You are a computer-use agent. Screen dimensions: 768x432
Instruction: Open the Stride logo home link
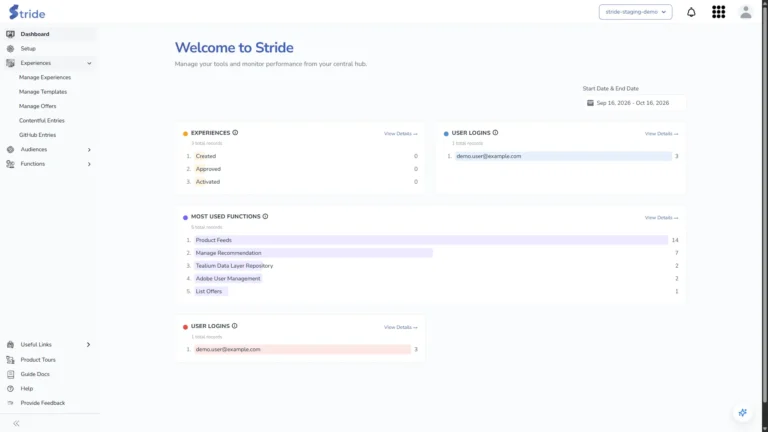(27, 12)
